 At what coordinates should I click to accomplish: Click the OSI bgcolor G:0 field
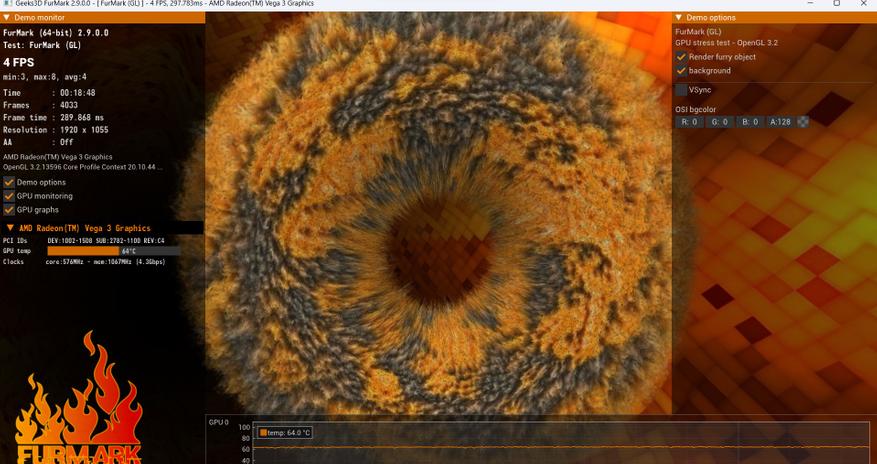click(719, 122)
